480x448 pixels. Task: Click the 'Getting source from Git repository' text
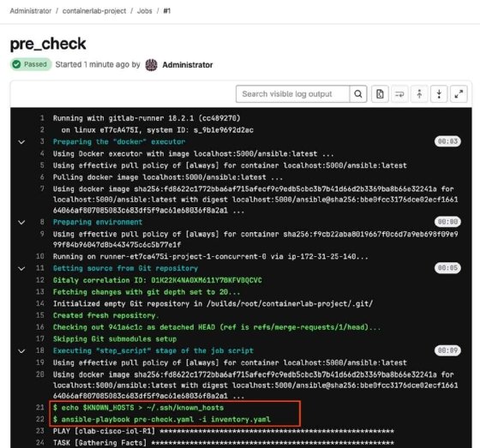(x=125, y=268)
